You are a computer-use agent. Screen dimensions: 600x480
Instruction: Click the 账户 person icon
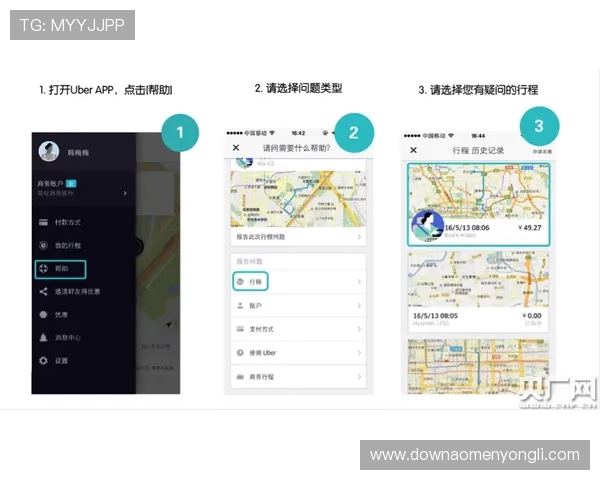[240, 305]
